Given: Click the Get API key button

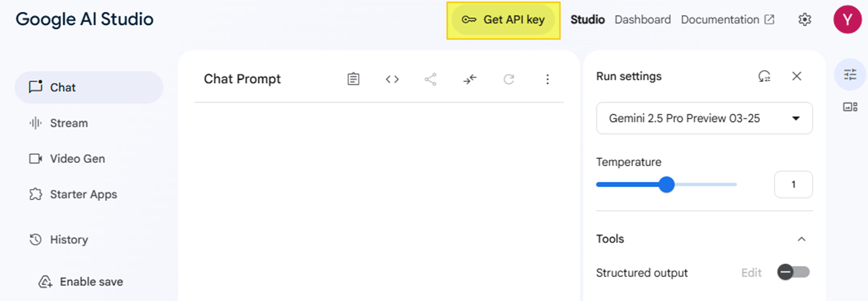Looking at the screenshot, I should (503, 20).
